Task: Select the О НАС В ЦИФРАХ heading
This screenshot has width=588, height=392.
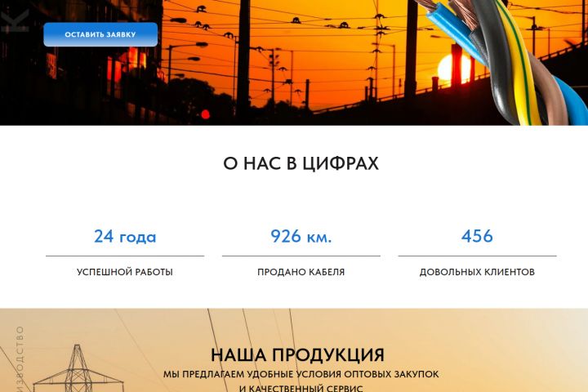Action: 301,163
